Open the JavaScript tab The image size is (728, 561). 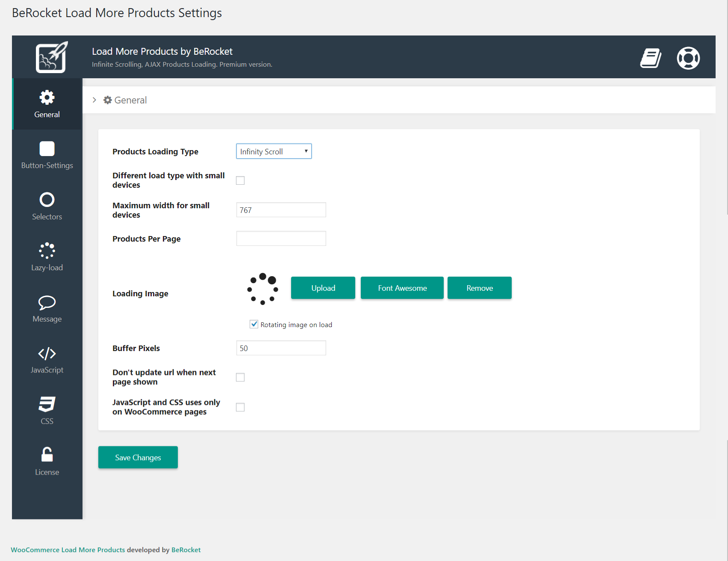click(x=47, y=360)
